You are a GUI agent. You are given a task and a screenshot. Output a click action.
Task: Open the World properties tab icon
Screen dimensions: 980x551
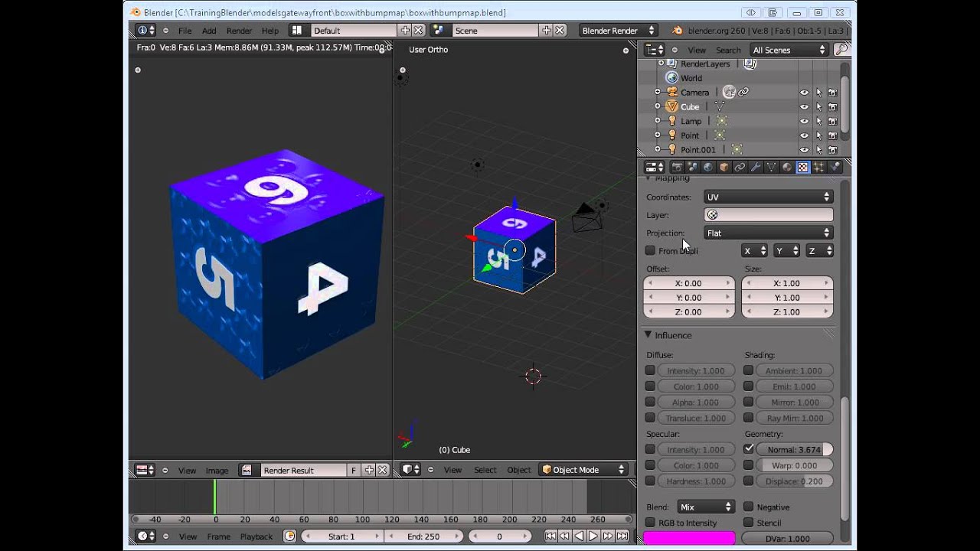pos(708,167)
